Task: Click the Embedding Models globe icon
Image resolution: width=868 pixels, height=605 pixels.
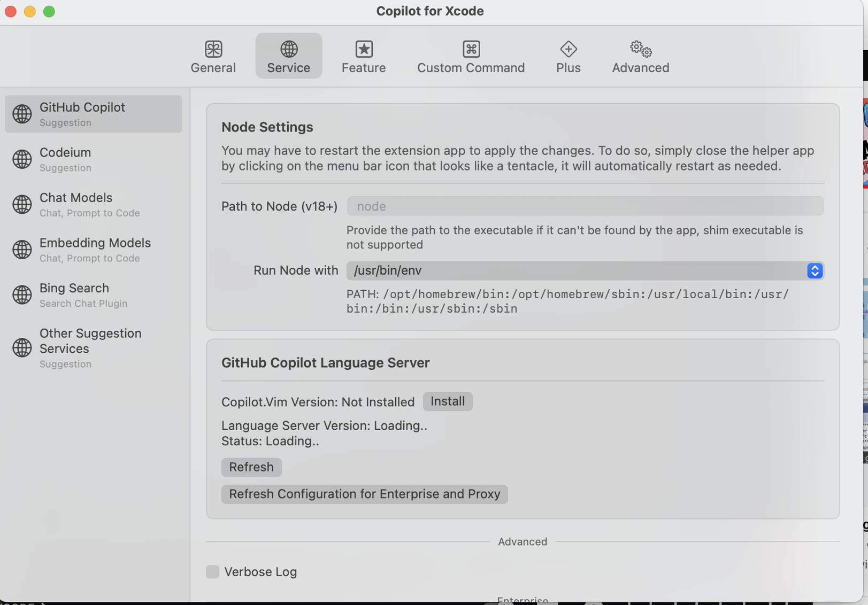Action: click(22, 250)
